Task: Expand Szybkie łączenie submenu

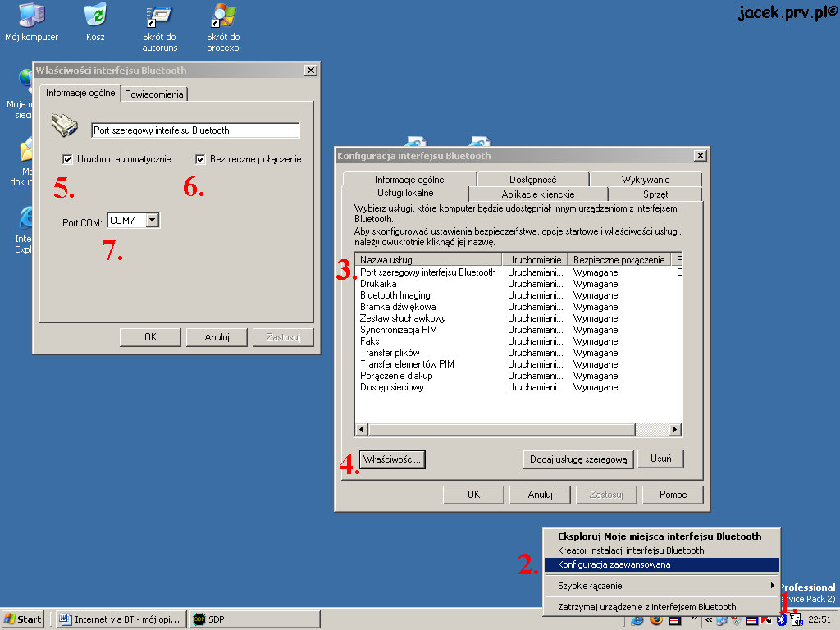Action: tap(662, 586)
